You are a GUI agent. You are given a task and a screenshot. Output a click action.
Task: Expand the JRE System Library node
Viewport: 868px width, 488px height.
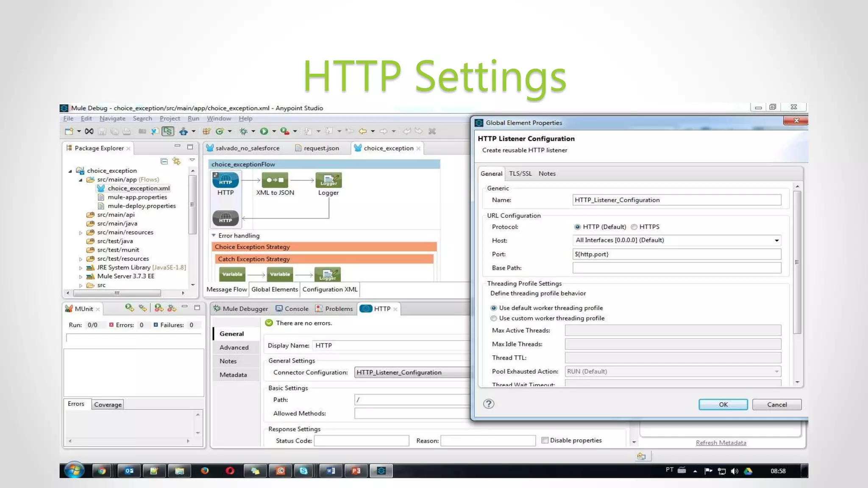tap(81, 268)
